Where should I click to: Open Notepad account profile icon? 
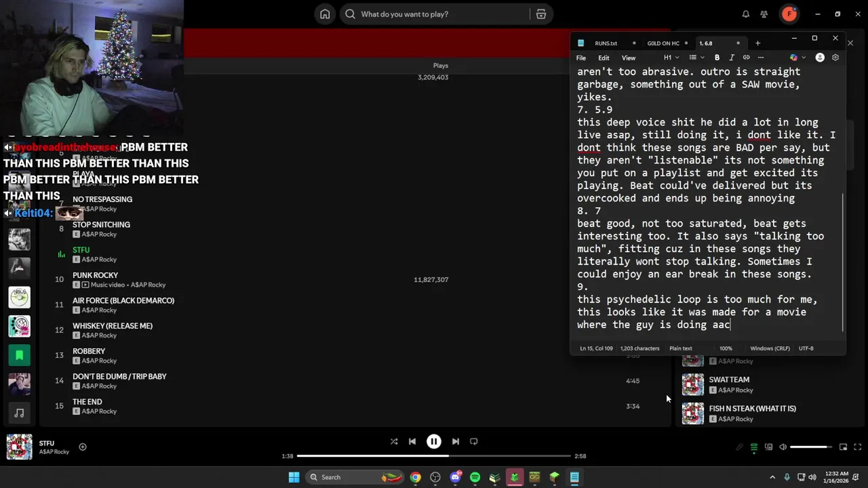point(820,58)
